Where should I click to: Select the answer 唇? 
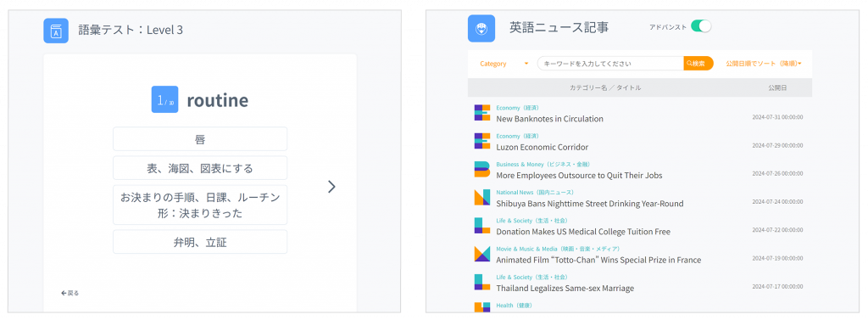200,138
